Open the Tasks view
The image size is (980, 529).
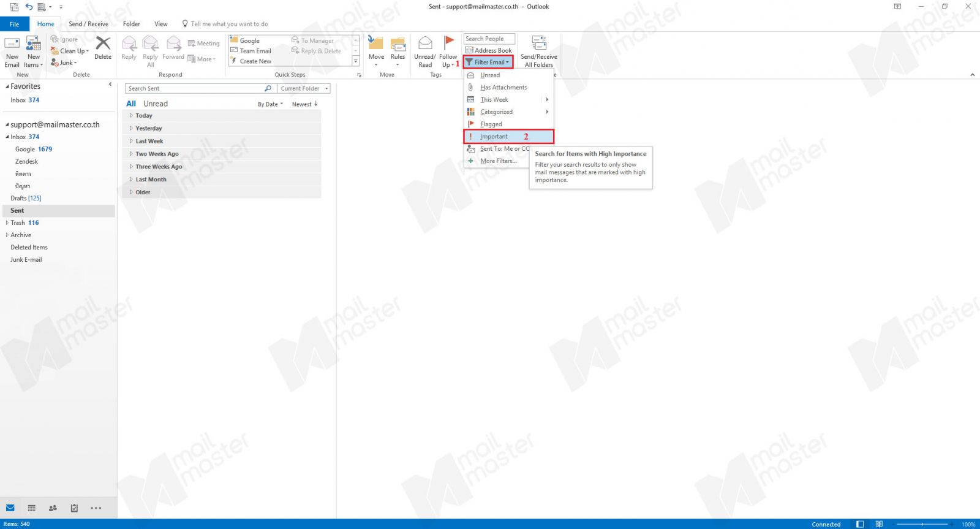tap(74, 508)
